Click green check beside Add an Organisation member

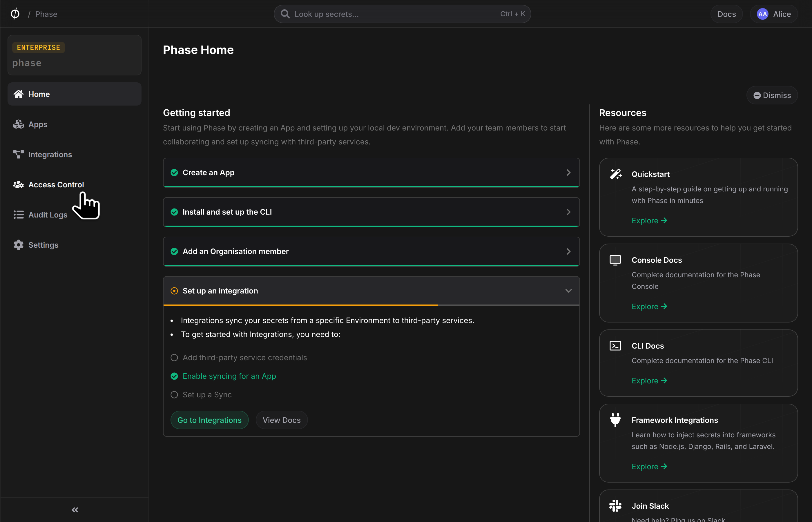[x=174, y=251]
